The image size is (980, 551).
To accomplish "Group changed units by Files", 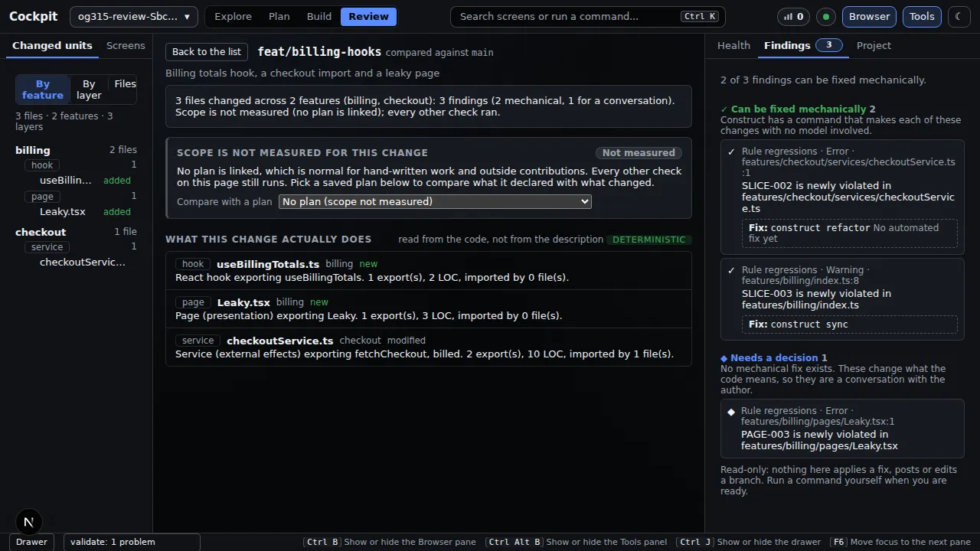I will (x=125, y=84).
